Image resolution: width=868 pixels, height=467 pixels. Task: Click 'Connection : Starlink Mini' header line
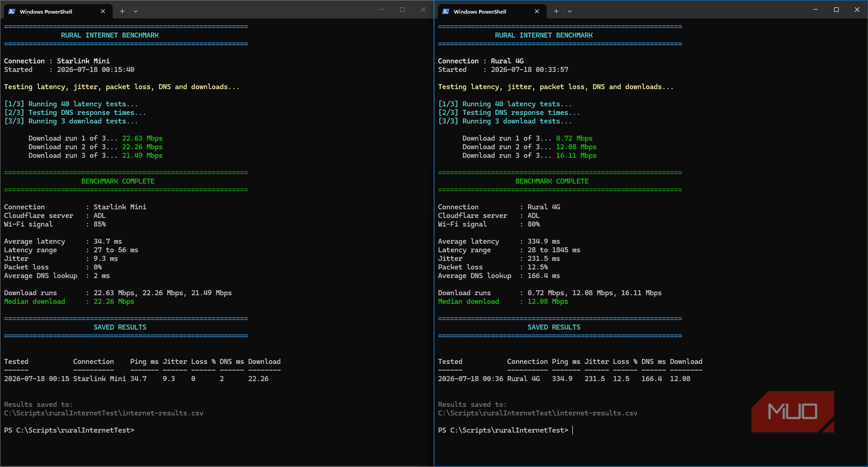tap(57, 61)
